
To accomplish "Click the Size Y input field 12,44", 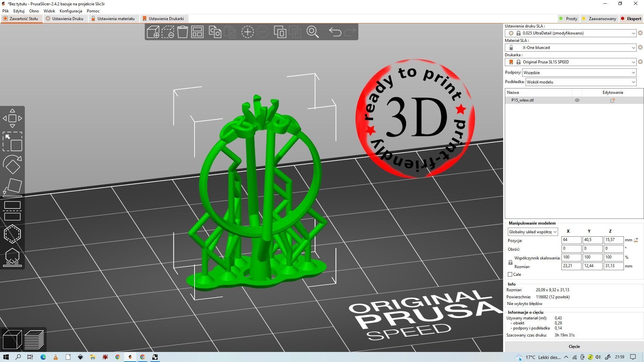I will click(x=592, y=266).
